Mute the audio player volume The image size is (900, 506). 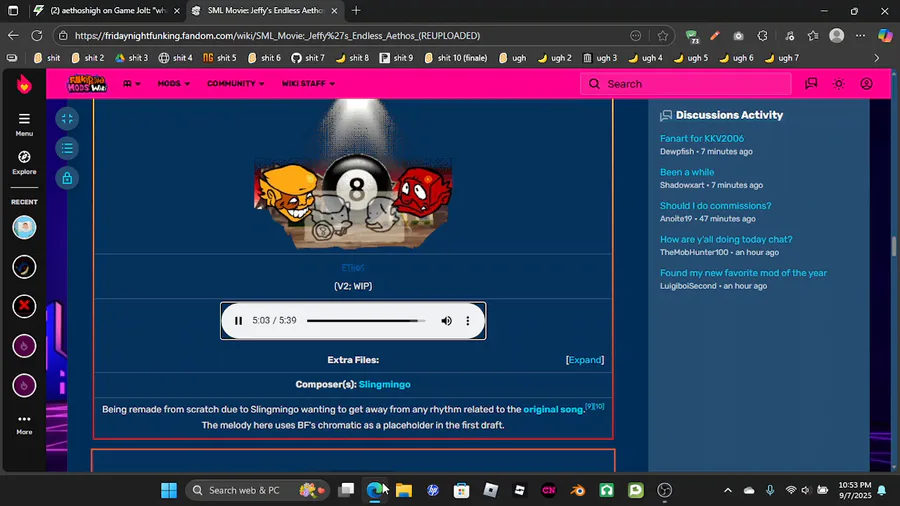(x=446, y=321)
